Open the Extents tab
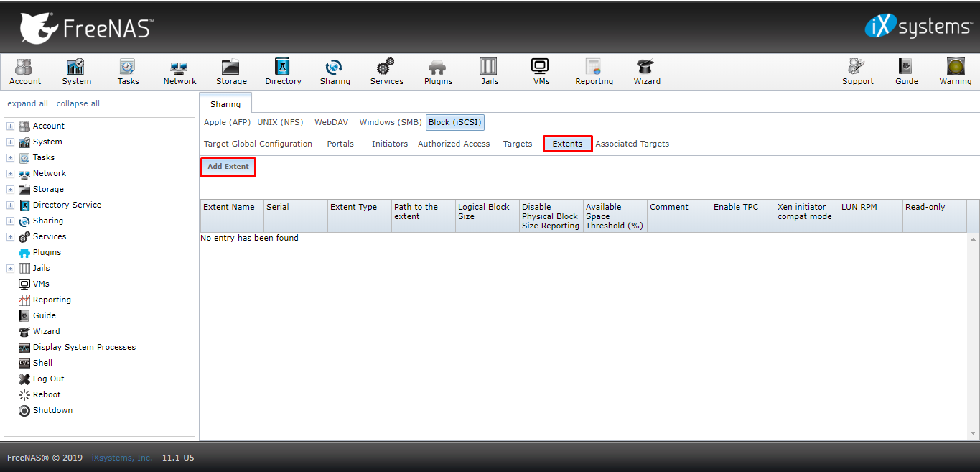This screenshot has width=980, height=472. tap(567, 144)
